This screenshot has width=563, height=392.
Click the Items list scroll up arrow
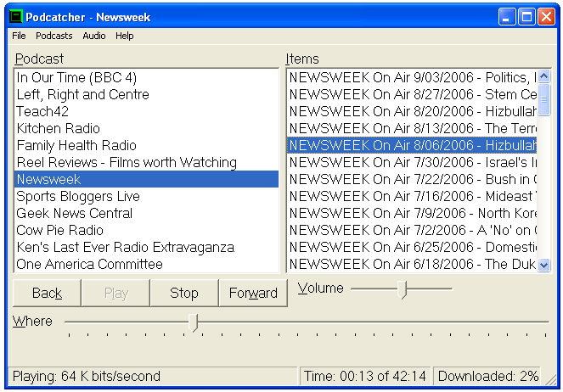tap(544, 76)
